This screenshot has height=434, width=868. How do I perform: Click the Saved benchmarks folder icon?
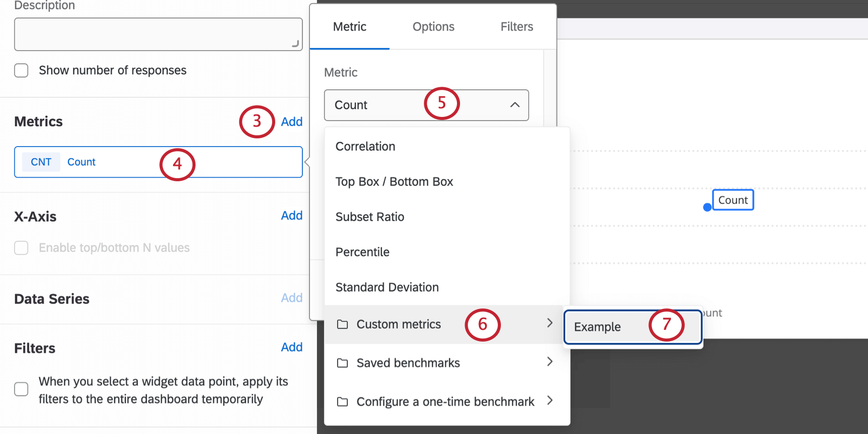[343, 363]
